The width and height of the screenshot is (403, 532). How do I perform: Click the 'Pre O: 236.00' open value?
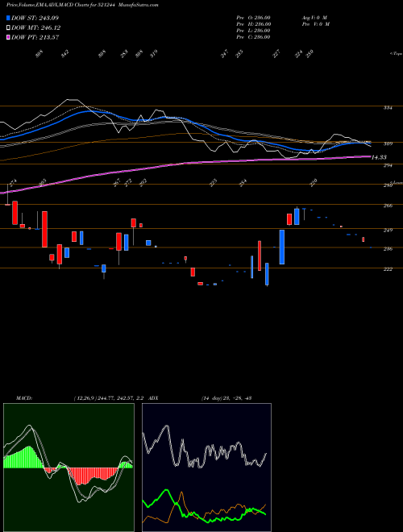pyautogui.click(x=253, y=18)
